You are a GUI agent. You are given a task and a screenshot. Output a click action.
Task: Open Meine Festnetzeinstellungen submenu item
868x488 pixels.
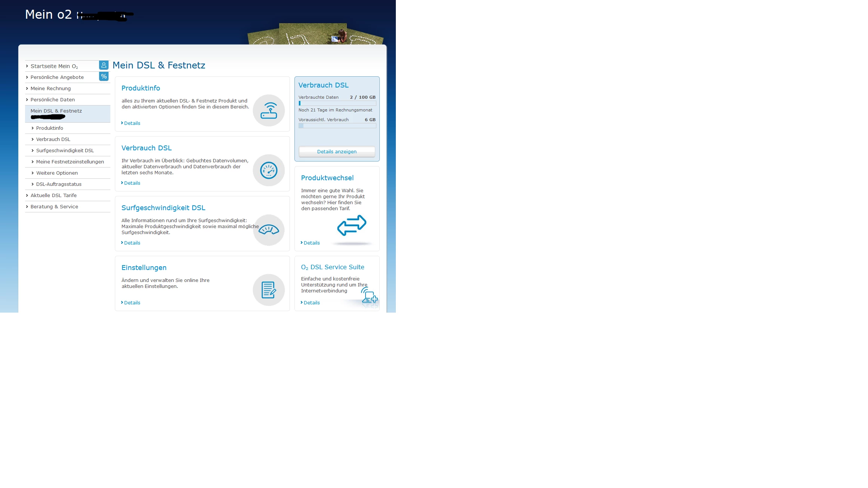[x=70, y=162]
